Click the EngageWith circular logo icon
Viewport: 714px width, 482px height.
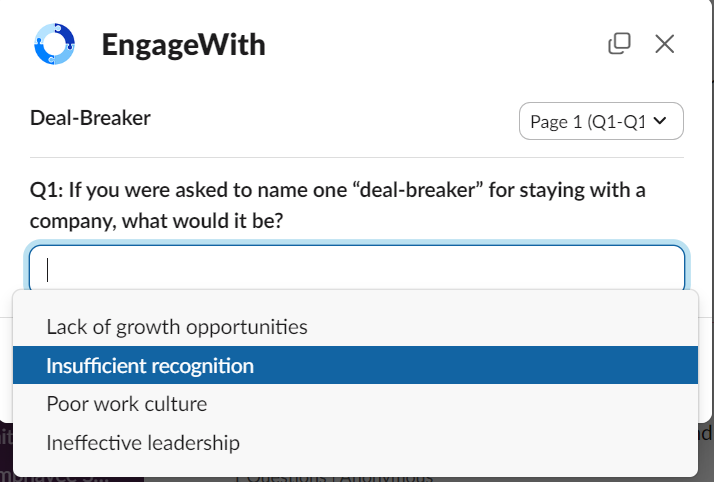[54, 44]
